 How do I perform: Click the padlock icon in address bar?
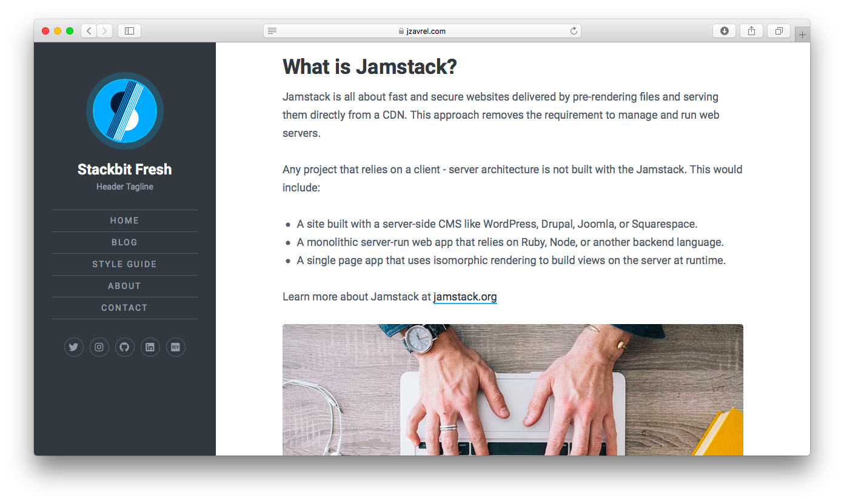point(401,31)
